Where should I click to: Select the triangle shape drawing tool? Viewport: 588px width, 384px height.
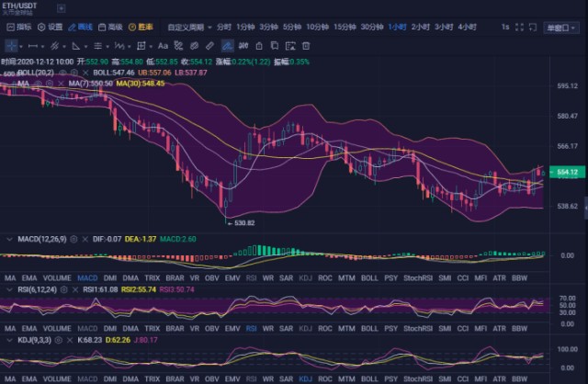click(x=75, y=46)
